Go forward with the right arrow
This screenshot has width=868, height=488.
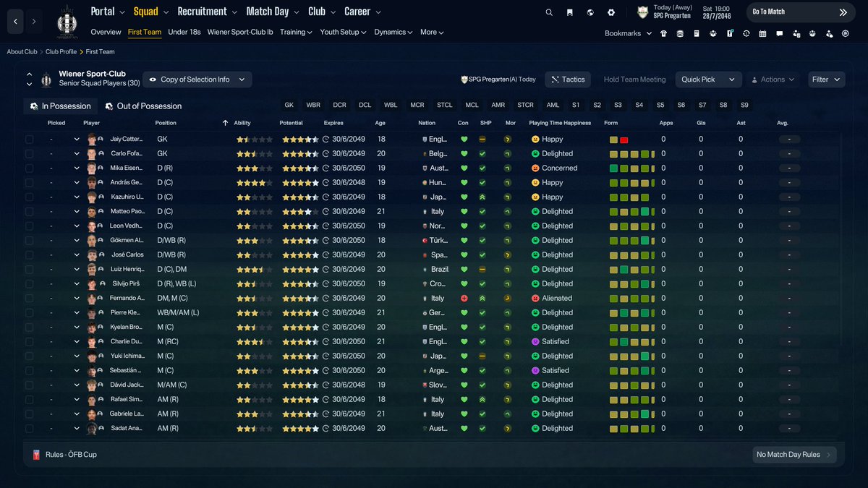tap(34, 22)
